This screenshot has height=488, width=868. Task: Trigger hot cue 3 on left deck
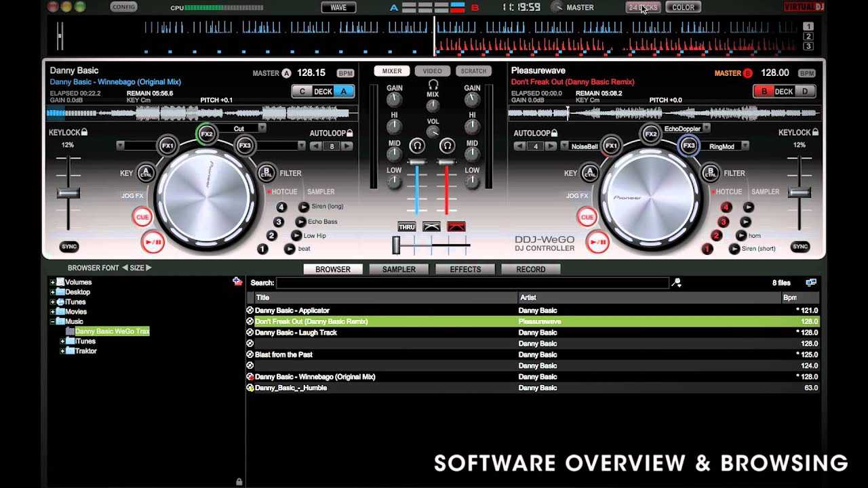pos(278,222)
